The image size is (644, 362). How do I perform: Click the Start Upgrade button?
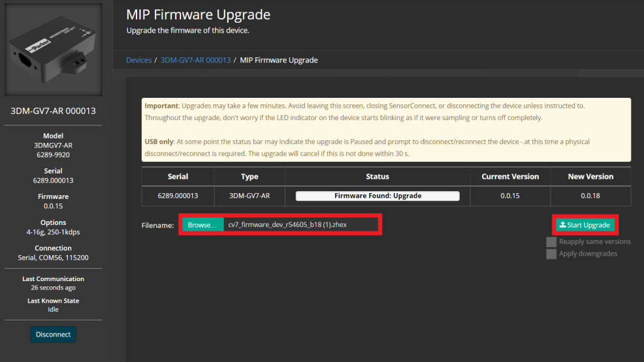(x=585, y=224)
